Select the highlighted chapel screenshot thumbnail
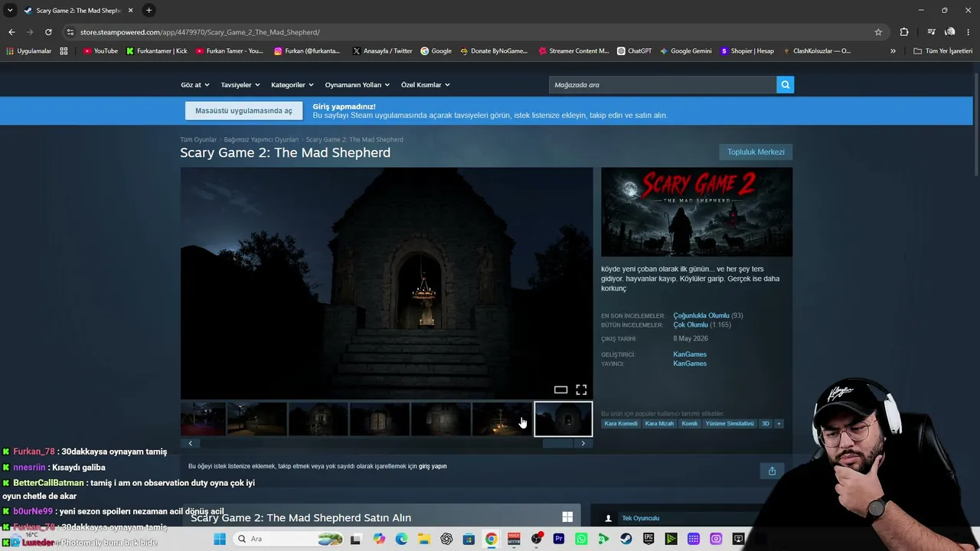Image resolution: width=980 pixels, height=551 pixels. [563, 419]
